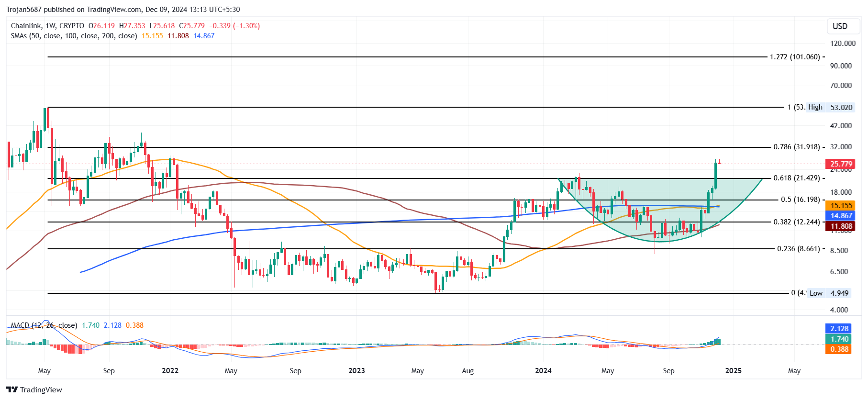Click the Chainlink, 1W, CRYPTO symbol title

[x=47, y=26]
